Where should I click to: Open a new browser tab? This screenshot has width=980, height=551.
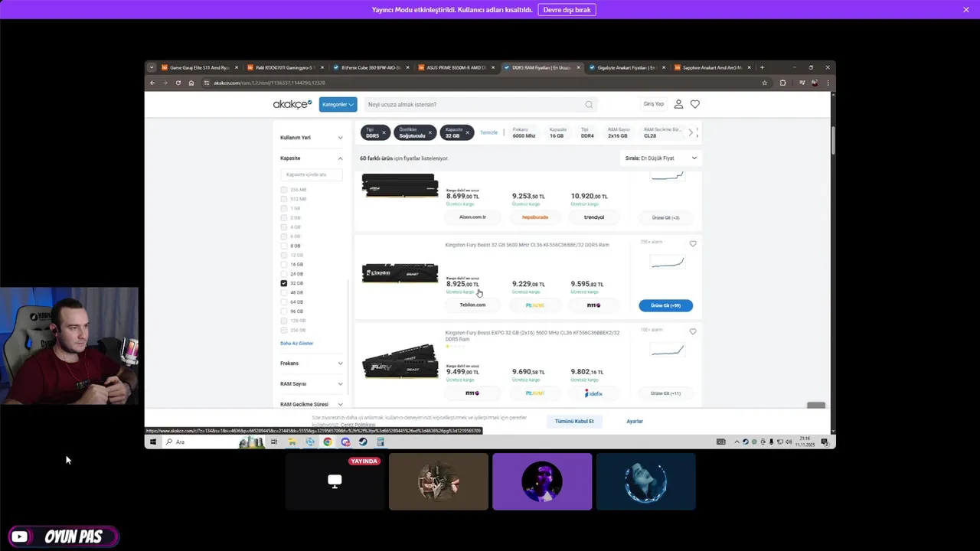click(x=762, y=67)
